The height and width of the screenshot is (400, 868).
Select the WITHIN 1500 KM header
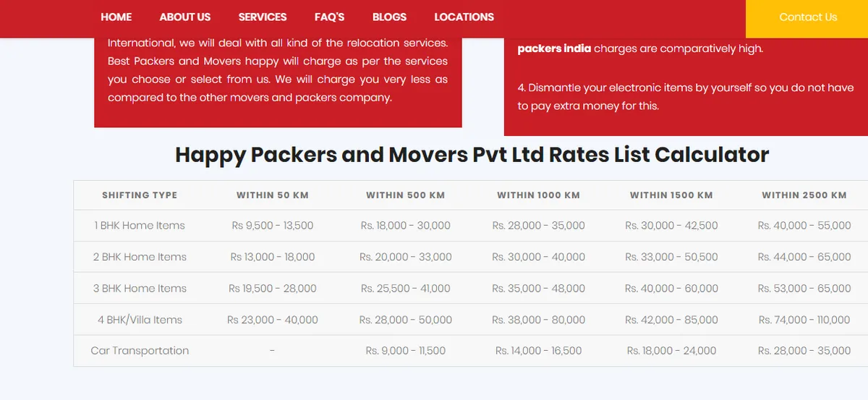tap(671, 195)
